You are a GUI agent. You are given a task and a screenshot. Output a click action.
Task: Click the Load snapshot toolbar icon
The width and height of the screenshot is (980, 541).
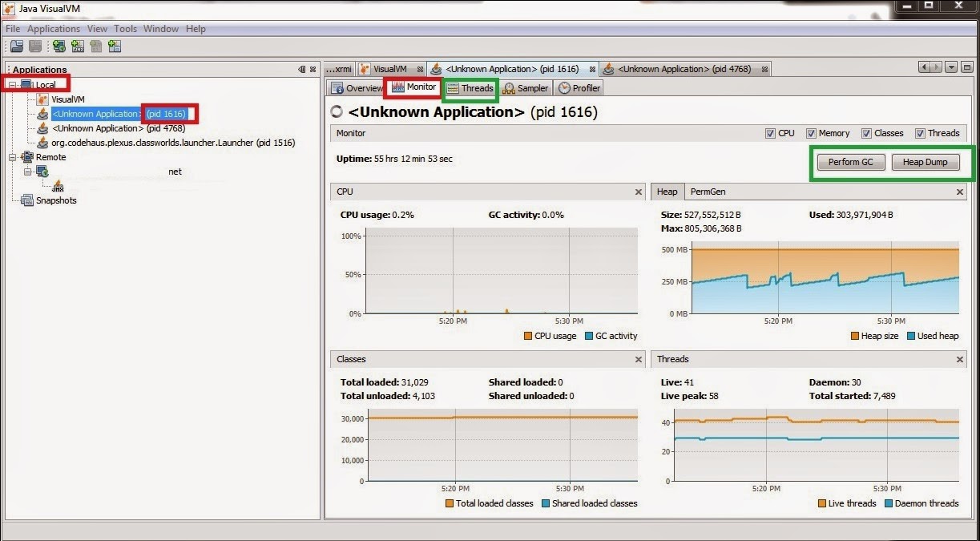16,46
